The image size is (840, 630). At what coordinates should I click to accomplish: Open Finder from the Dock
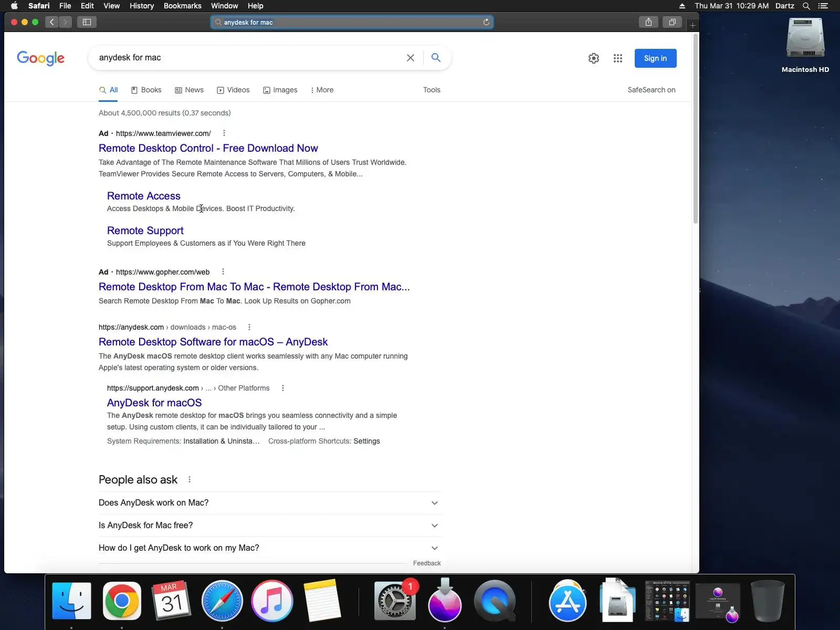click(71, 601)
